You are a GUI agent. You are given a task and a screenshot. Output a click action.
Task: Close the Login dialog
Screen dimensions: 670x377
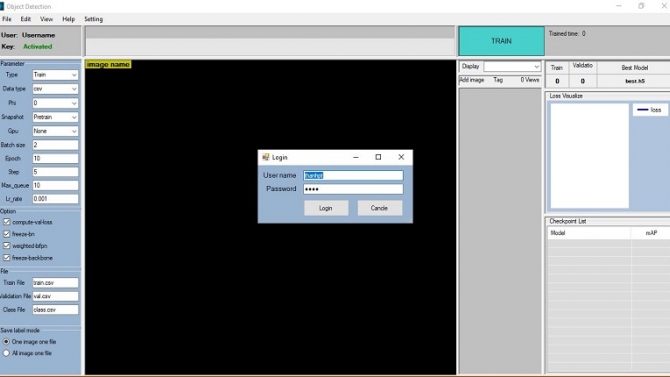click(x=401, y=157)
